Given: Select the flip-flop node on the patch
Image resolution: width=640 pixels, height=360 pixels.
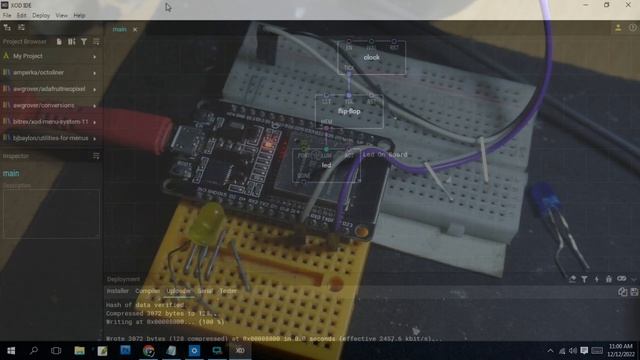Looking at the screenshot, I should 349,111.
